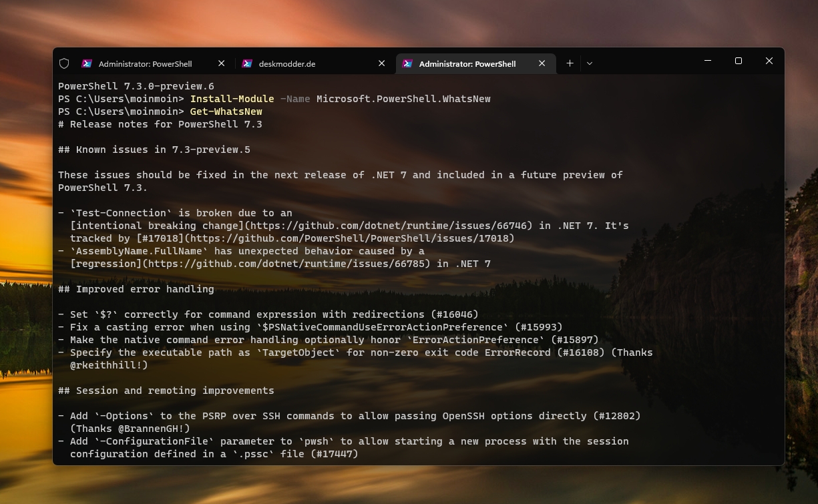
Task: Click the '(#15993)' issue number
Action: [539, 327]
